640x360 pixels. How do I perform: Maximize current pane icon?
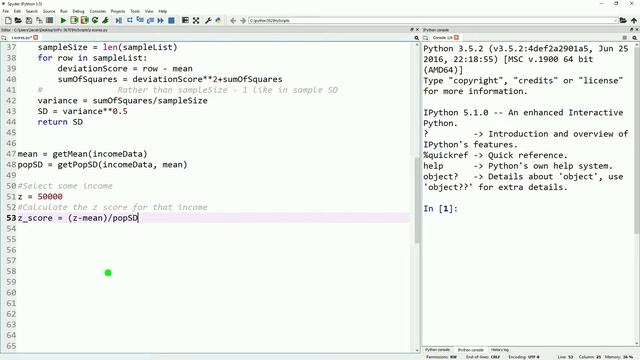(x=185, y=20)
